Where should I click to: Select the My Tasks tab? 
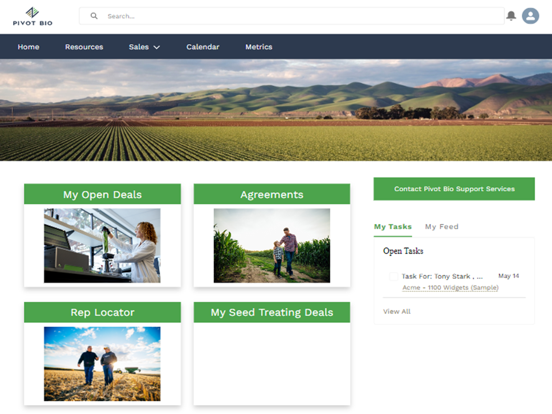coord(393,227)
